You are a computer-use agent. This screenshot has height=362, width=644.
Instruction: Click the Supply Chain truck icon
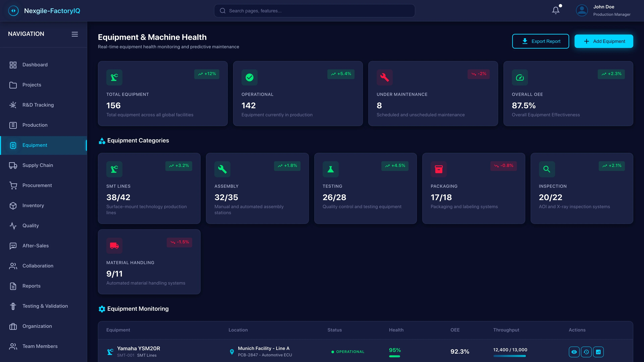tap(13, 165)
